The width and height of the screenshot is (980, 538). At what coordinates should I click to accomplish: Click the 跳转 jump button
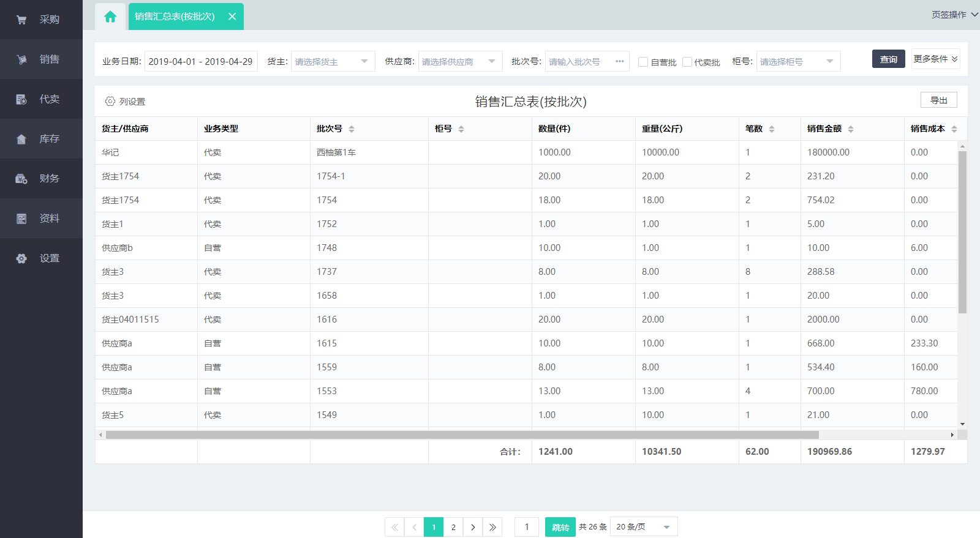[x=560, y=527]
